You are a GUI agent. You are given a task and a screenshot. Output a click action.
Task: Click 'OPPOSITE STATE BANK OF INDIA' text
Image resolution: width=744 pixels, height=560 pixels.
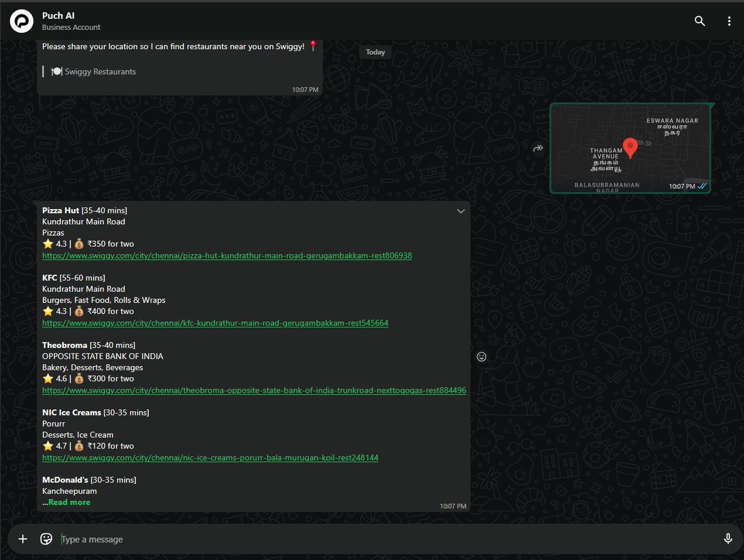(x=103, y=356)
